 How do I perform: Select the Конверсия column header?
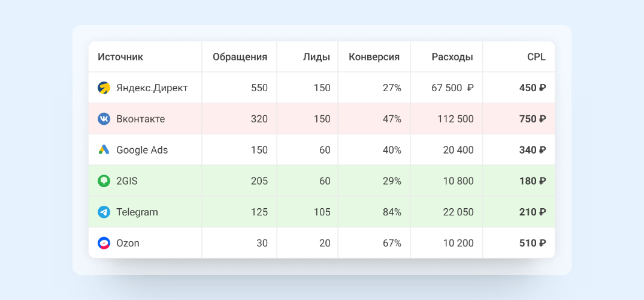(x=374, y=57)
